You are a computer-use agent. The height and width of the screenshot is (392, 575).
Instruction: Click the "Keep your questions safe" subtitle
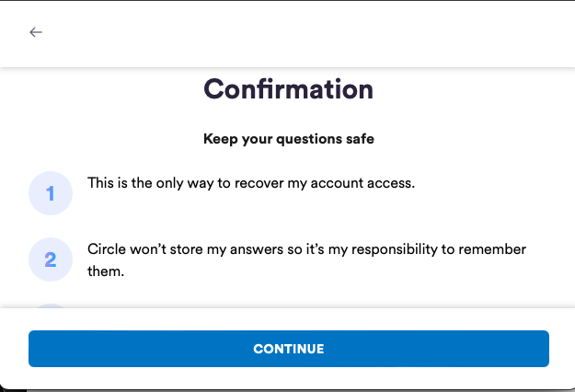click(x=288, y=141)
